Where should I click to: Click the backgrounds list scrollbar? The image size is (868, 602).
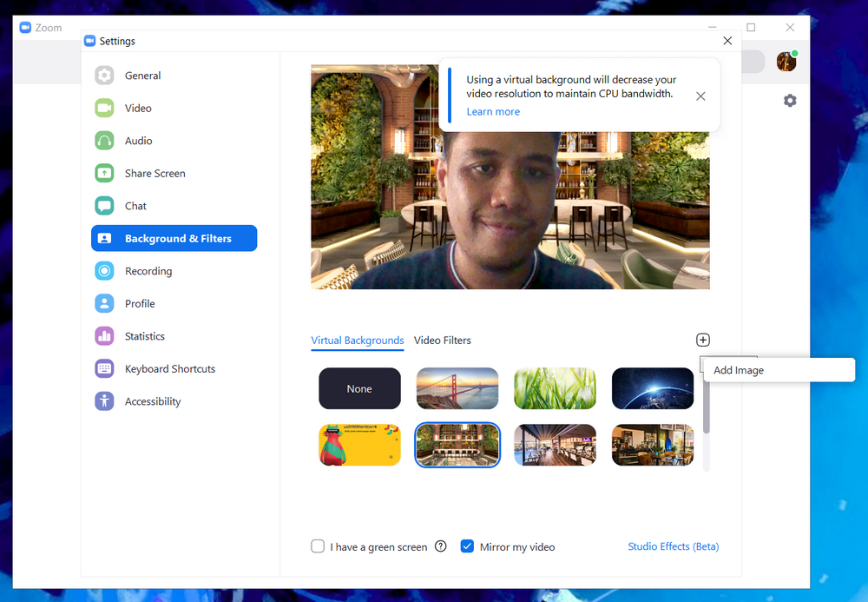tap(706, 407)
